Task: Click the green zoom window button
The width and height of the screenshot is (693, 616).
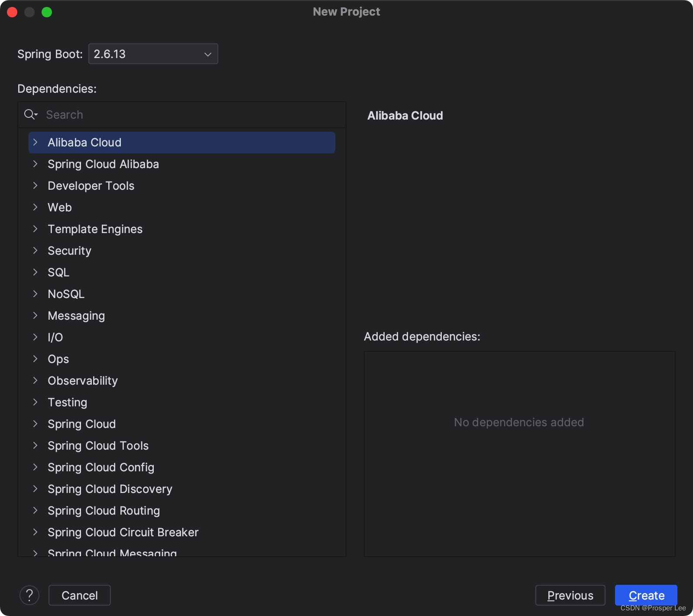Action: tap(47, 12)
